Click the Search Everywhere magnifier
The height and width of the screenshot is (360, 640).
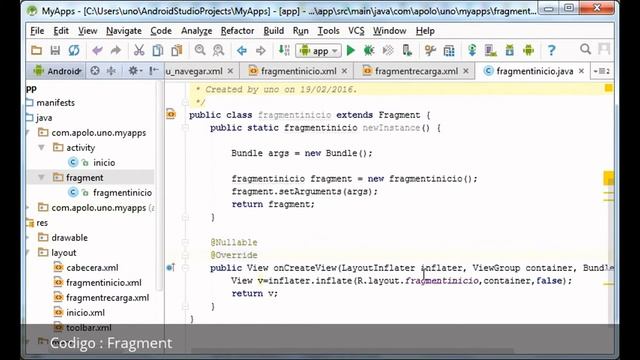click(585, 49)
